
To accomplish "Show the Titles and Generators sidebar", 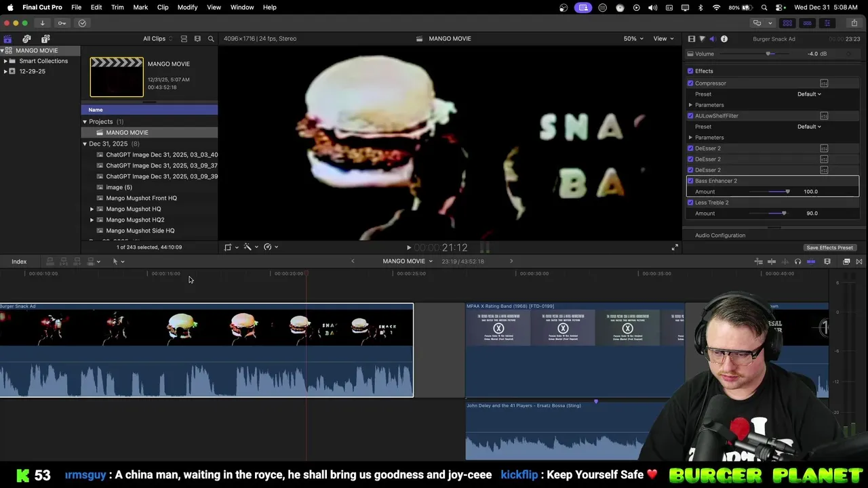I will pyautogui.click(x=45, y=39).
